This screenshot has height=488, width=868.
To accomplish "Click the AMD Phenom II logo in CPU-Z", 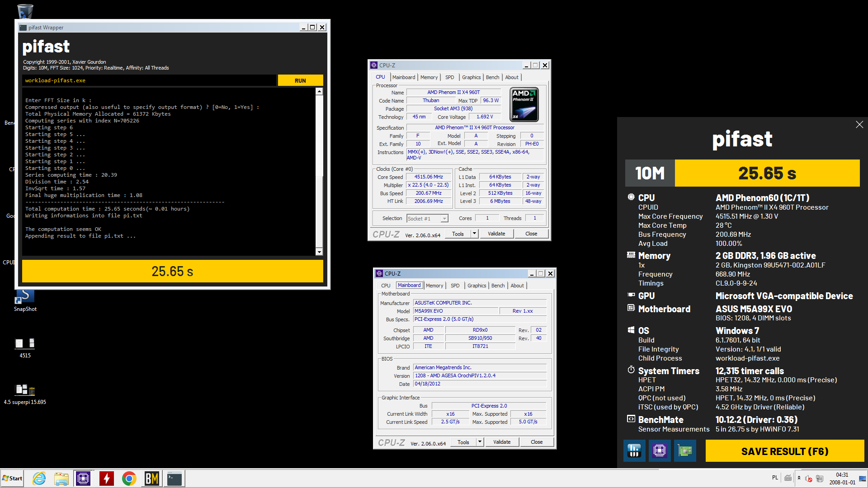I will click(524, 105).
